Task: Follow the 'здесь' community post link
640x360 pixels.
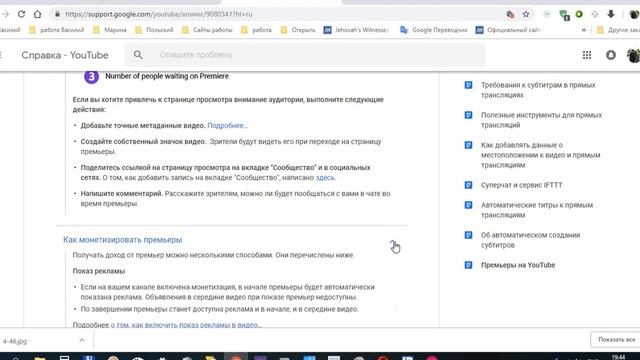Action: [x=325, y=178]
